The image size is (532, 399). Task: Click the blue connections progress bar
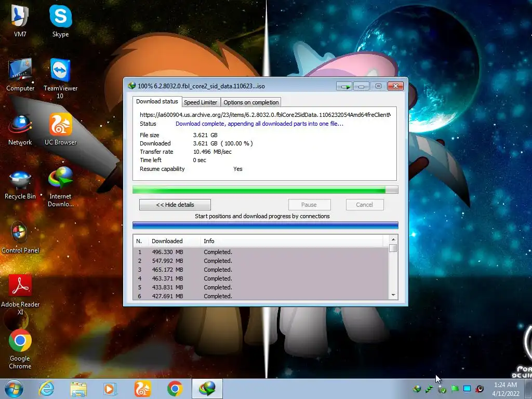click(x=265, y=225)
